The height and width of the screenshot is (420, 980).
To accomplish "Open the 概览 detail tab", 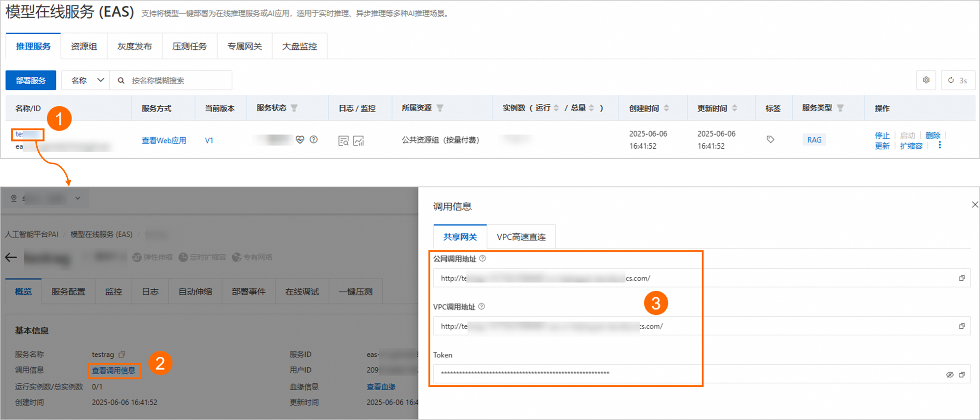I will click(x=24, y=292).
